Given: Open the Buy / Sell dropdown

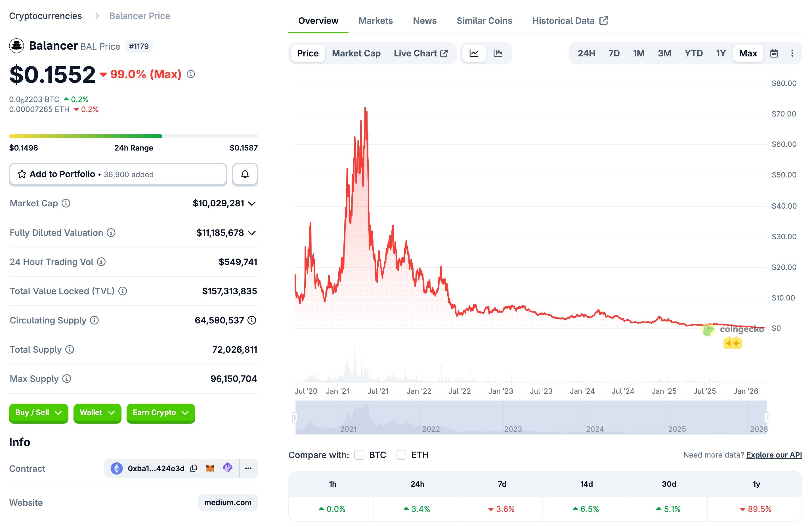Looking at the screenshot, I should (39, 412).
